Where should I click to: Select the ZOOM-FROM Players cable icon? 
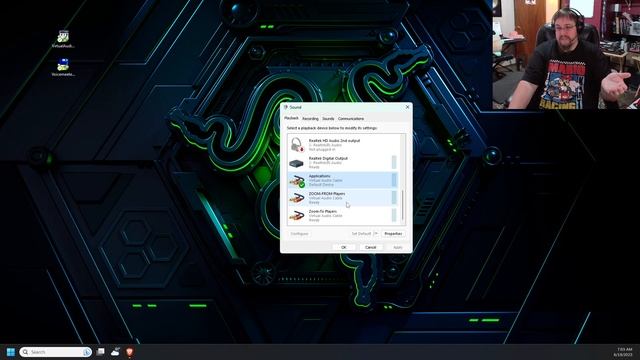point(297,198)
